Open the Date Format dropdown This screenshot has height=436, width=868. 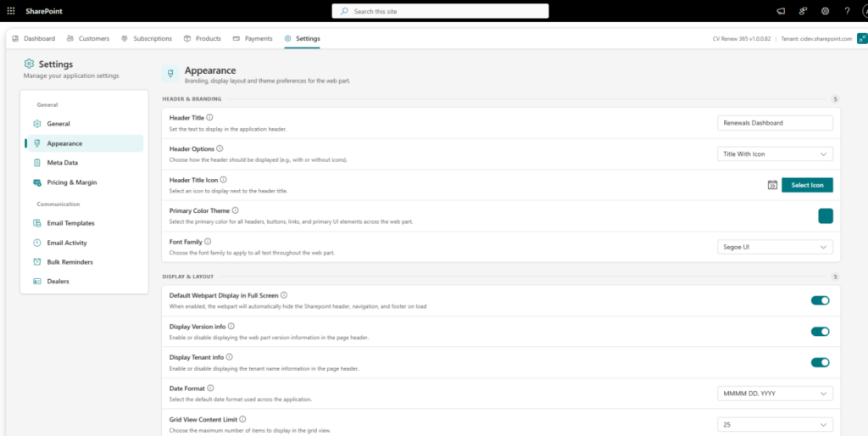point(775,394)
